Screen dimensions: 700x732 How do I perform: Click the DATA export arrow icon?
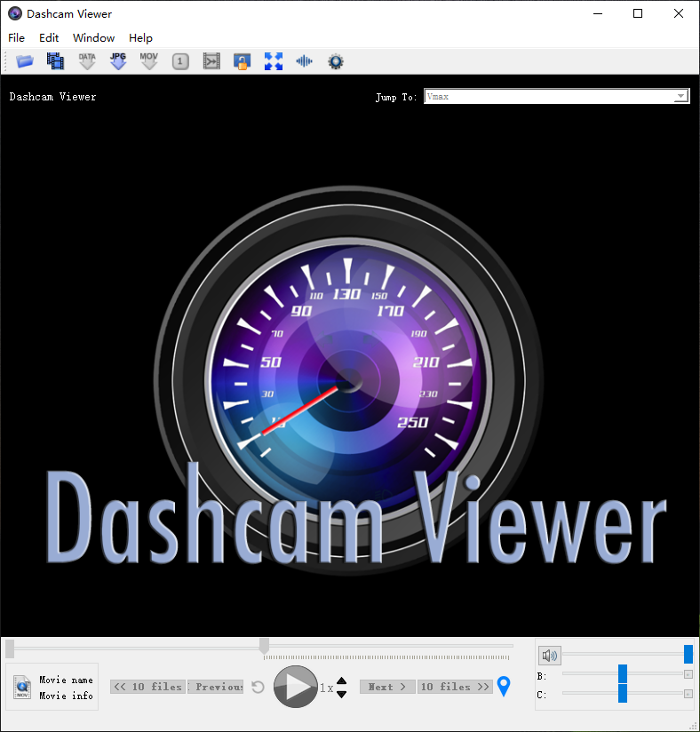point(87,61)
